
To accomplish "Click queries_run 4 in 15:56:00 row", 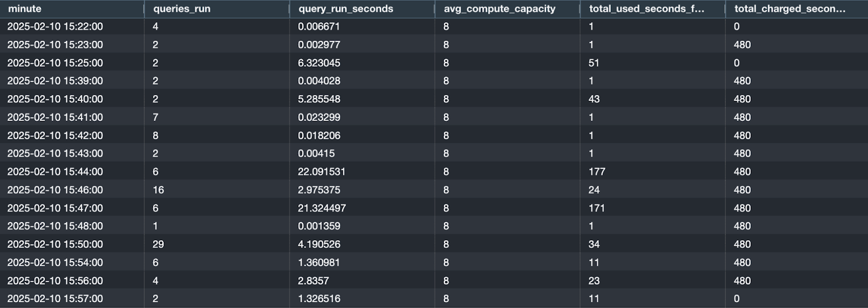I will 156,281.
